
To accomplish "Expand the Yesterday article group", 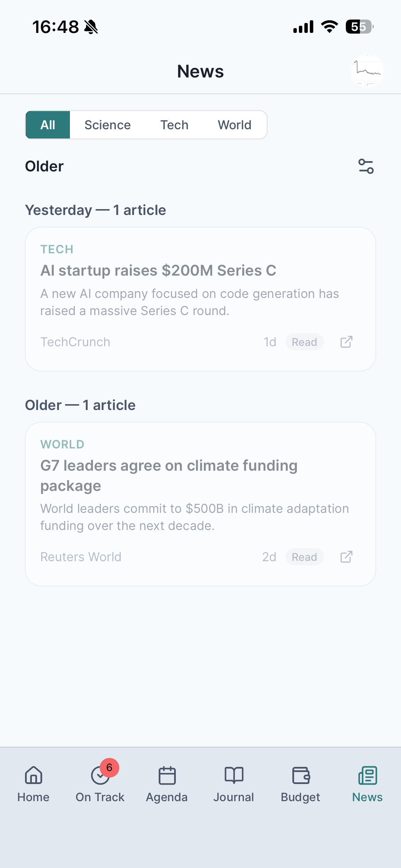I will [x=95, y=209].
